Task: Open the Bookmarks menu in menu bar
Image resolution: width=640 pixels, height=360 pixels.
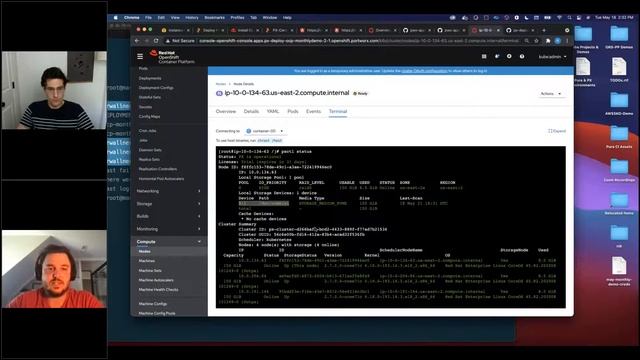Action: coord(214,18)
